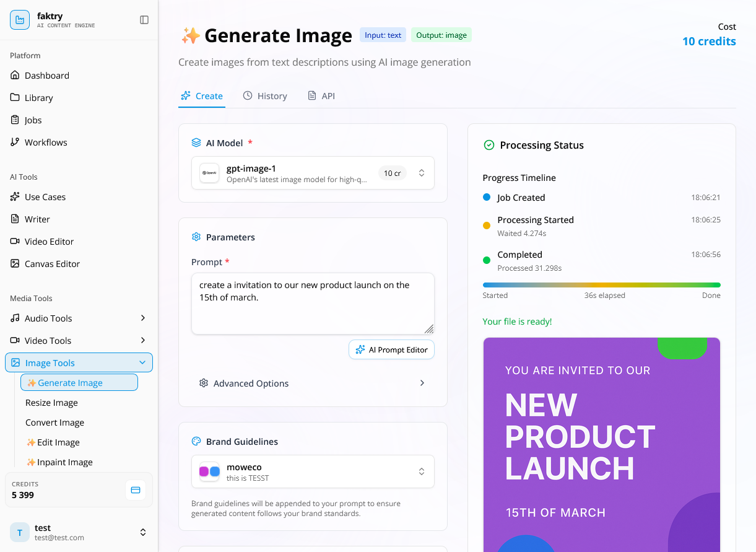Viewport: 756px width, 552px height.
Task: Click the Input: text badge
Action: (x=383, y=35)
